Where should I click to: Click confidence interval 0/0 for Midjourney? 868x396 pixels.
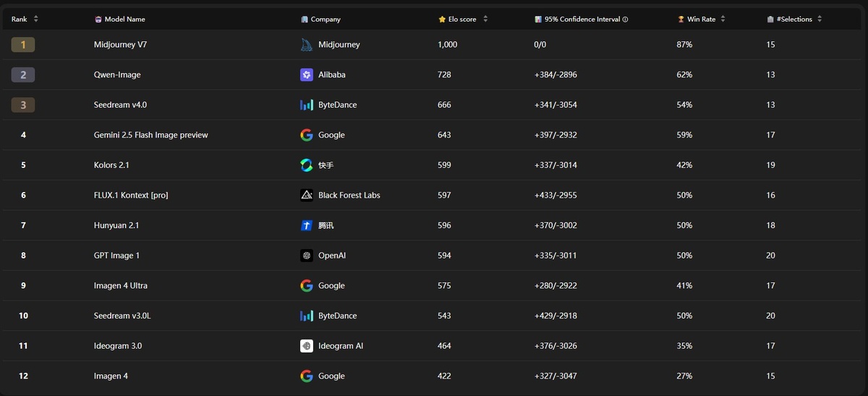[540, 45]
